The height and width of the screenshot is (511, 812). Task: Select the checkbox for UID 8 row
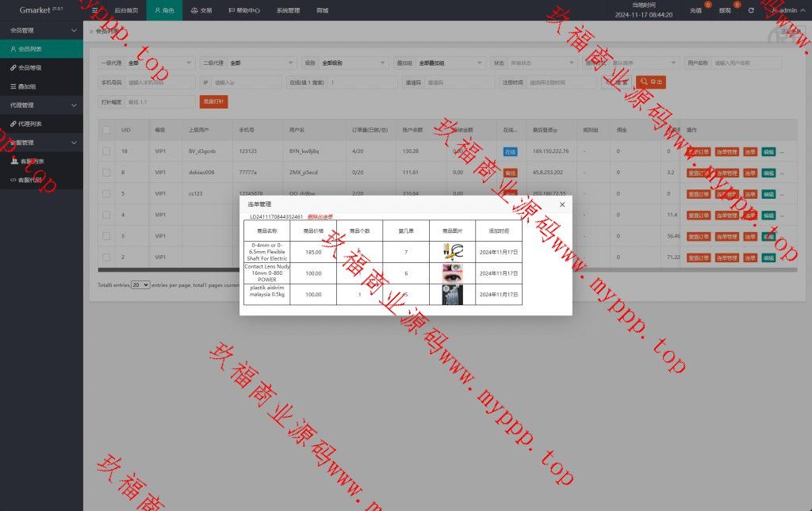coord(106,172)
